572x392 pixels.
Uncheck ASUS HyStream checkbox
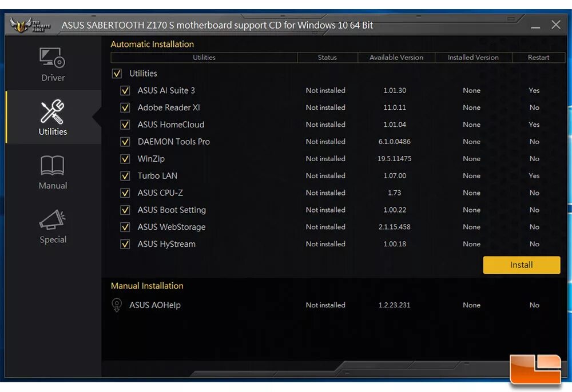click(125, 244)
